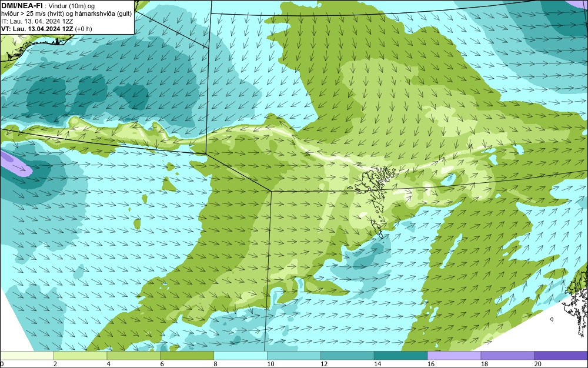Click the purple high-wind patch at left edge

[x=16, y=163]
